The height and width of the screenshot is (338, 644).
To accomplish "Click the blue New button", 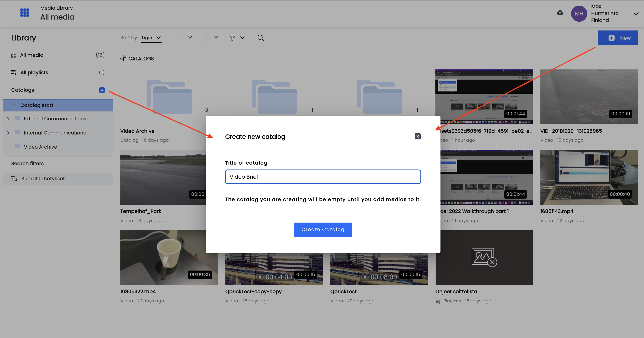I will 618,38.
